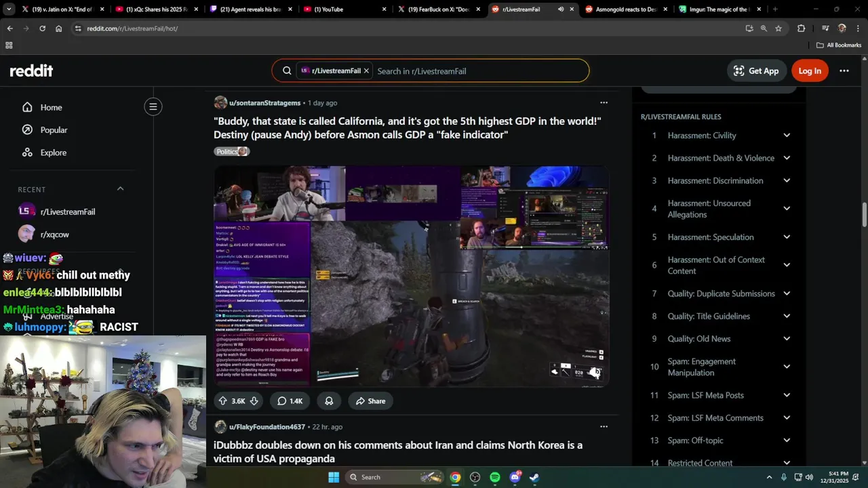Click the Politics flair tag
The width and height of the screenshot is (868, 488).
pos(232,151)
